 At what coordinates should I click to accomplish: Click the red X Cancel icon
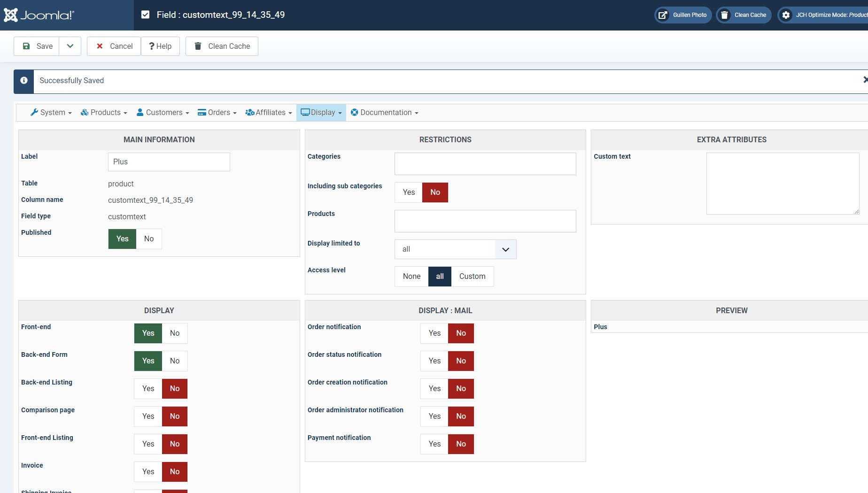coord(100,46)
